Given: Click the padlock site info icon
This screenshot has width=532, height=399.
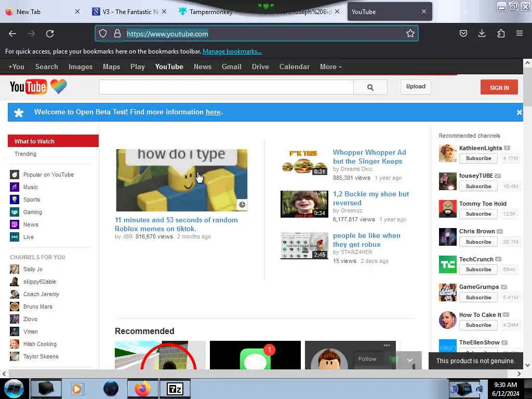Looking at the screenshot, I should point(117,33).
